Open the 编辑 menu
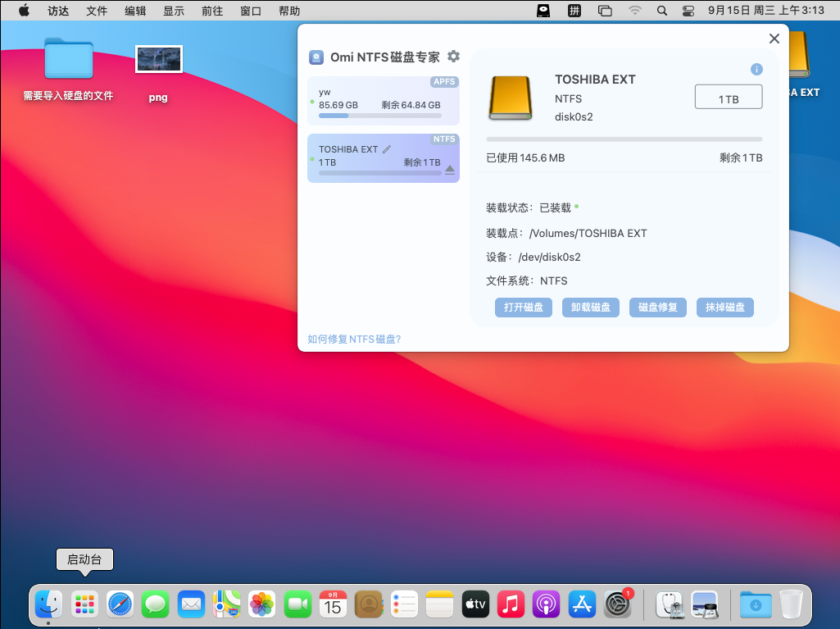This screenshot has width=840, height=629. tap(135, 11)
